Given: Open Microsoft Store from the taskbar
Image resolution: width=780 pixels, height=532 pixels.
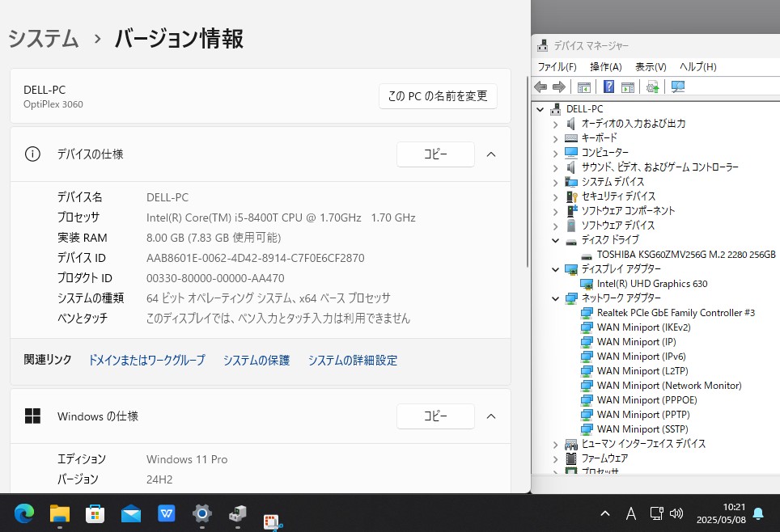Looking at the screenshot, I should (x=95, y=513).
